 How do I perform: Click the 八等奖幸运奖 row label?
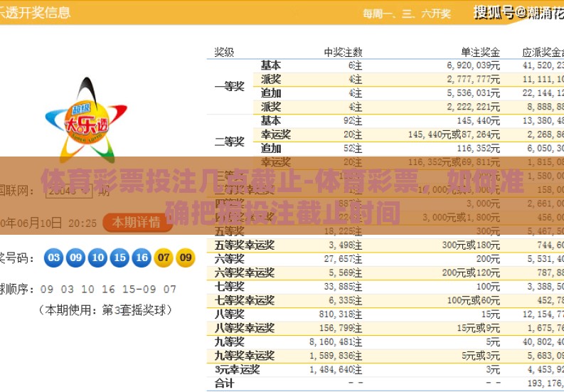pyautogui.click(x=245, y=328)
